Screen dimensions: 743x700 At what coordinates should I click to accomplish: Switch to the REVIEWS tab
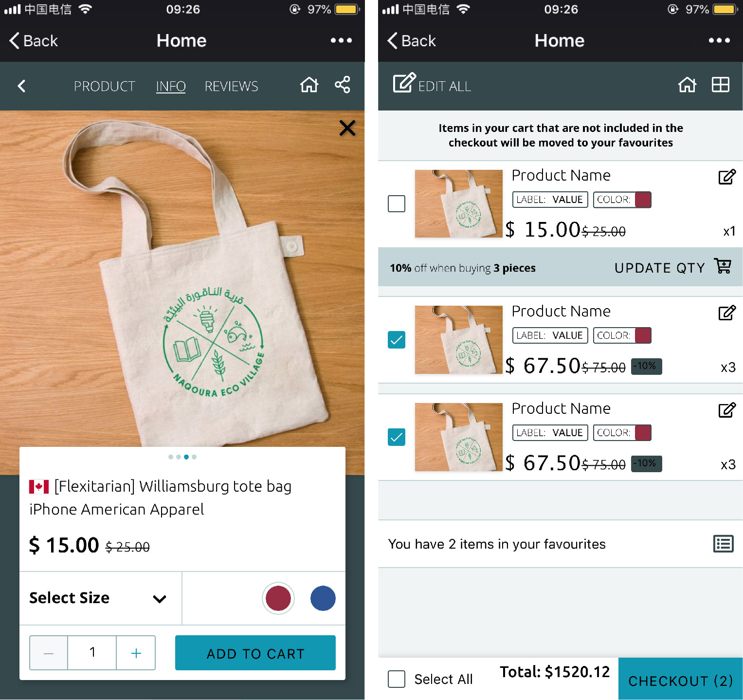(232, 86)
